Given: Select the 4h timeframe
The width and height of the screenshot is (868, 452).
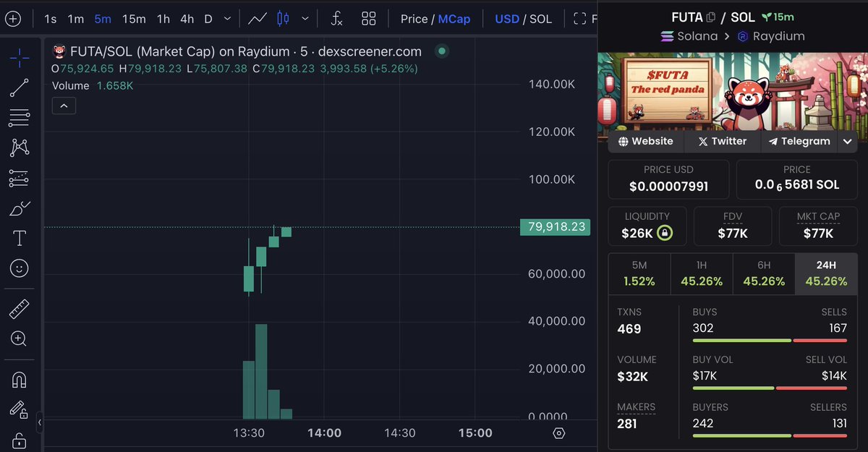Looking at the screenshot, I should pos(187,19).
